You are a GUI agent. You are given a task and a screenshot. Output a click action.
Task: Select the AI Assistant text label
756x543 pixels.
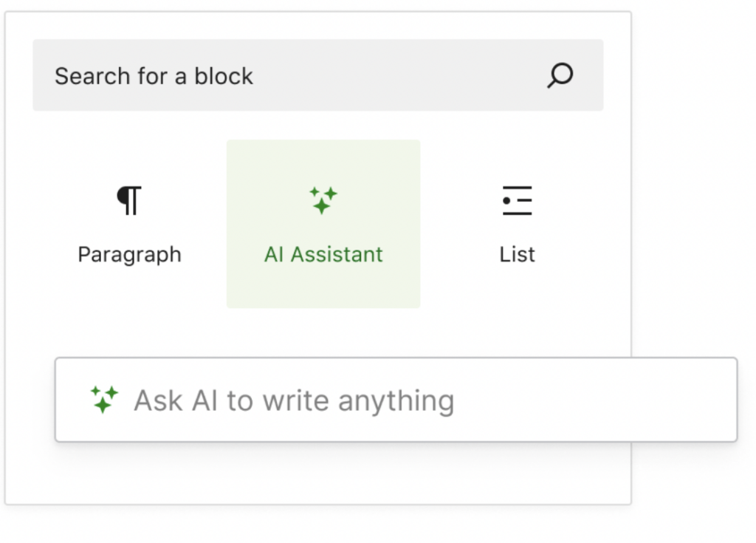coord(323,254)
